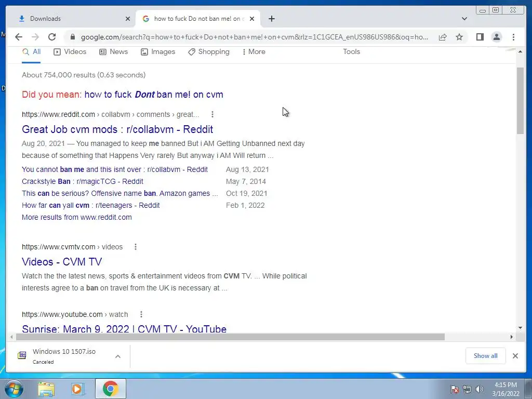The height and width of the screenshot is (399, 532).
Task: Click the About 754,000 results text
Action: 84,75
